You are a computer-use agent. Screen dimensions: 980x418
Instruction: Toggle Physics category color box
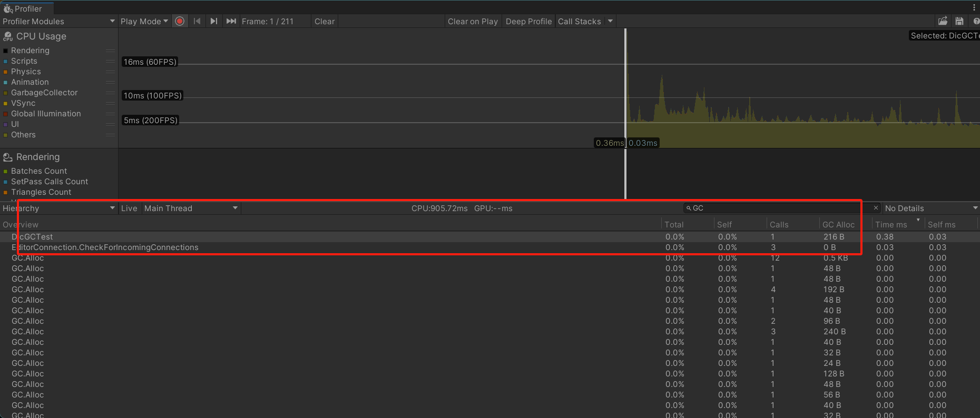point(6,72)
